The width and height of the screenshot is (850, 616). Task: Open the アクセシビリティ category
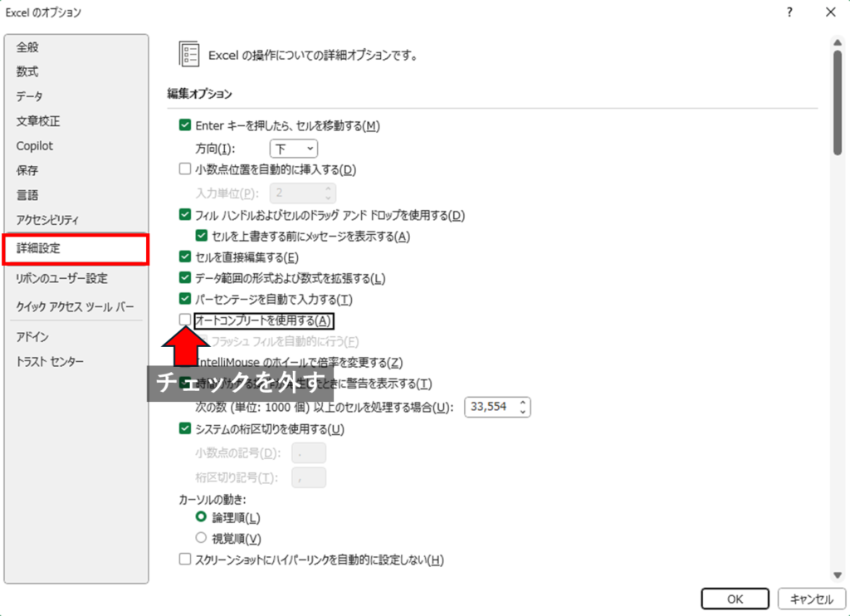point(47,220)
